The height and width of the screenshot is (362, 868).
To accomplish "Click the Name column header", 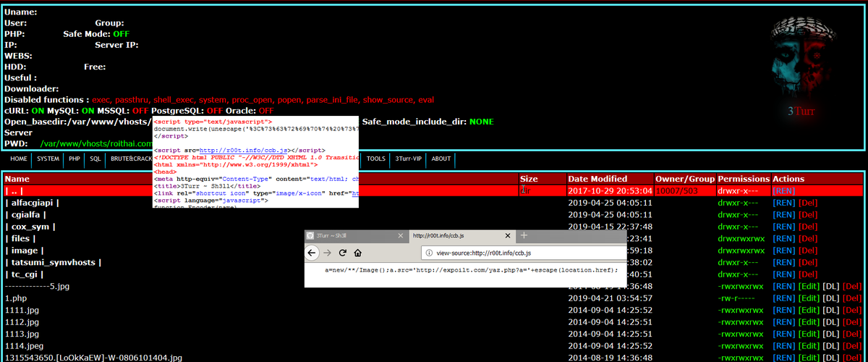I will (17, 179).
